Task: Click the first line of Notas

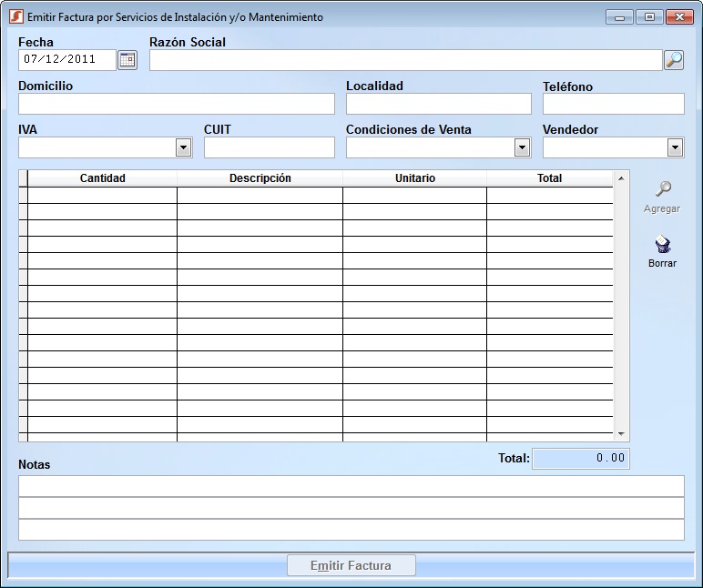Action: pyautogui.click(x=351, y=486)
